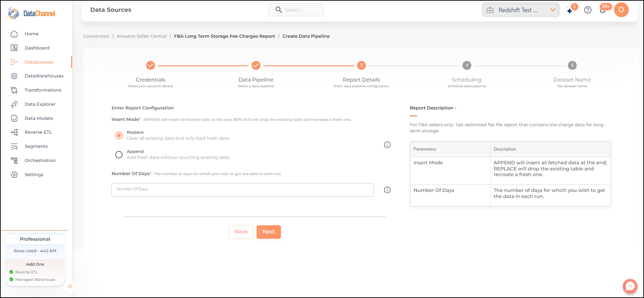
Task: Open Data Explorer menu item
Action: coord(40,104)
